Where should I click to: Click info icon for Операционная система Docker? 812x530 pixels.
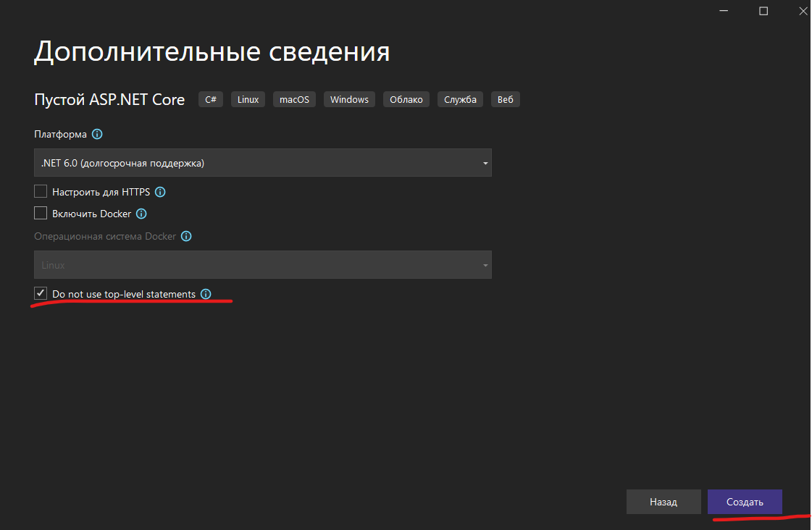186,236
